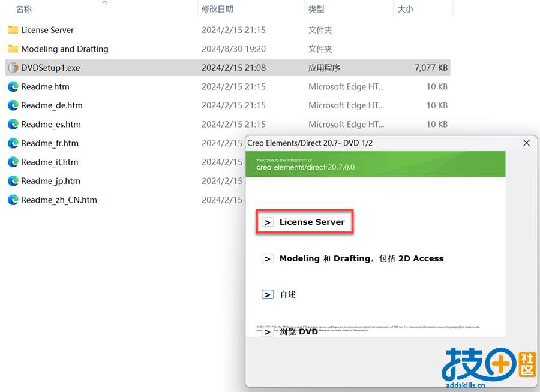Click the Creo Elements/Direct 20.7- DVD 1/2 title
Image resolution: width=540 pixels, height=392 pixels.
[x=310, y=143]
